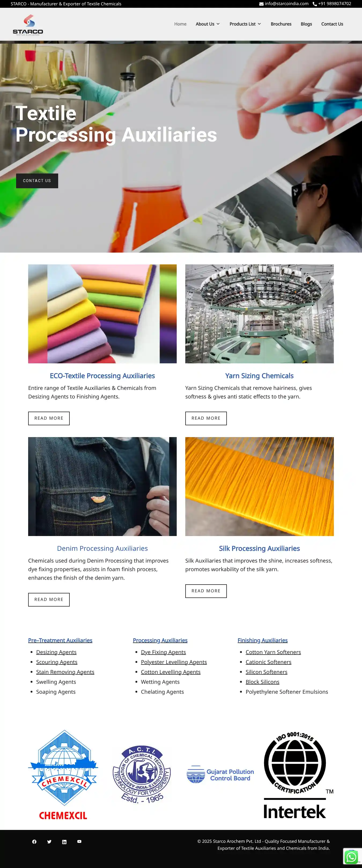Click the Denim jacket image thumbnail
362x868 pixels.
pyautogui.click(x=102, y=486)
